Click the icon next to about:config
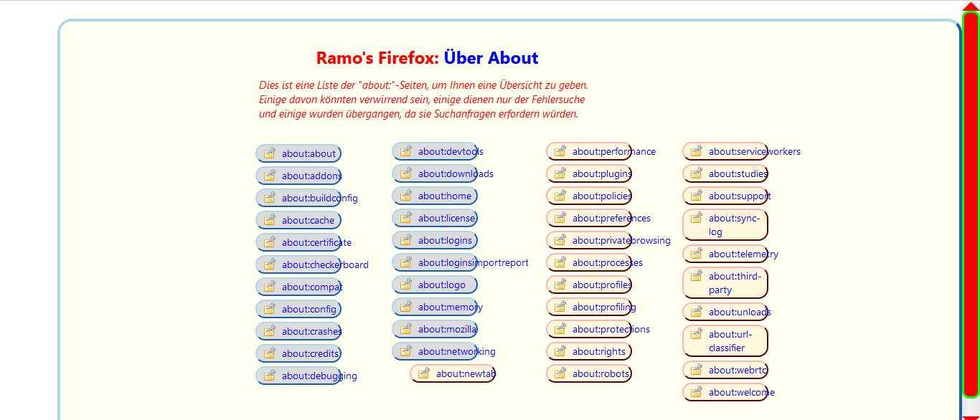 269,309
